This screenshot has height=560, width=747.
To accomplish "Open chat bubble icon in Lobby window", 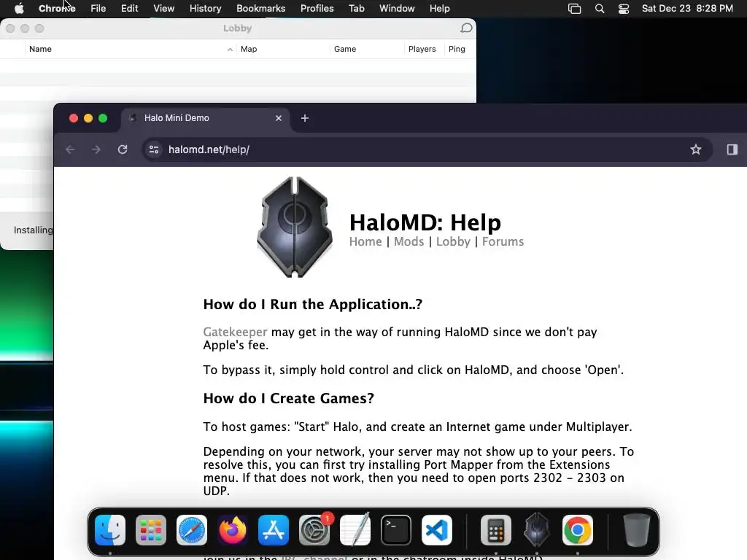I will (466, 28).
